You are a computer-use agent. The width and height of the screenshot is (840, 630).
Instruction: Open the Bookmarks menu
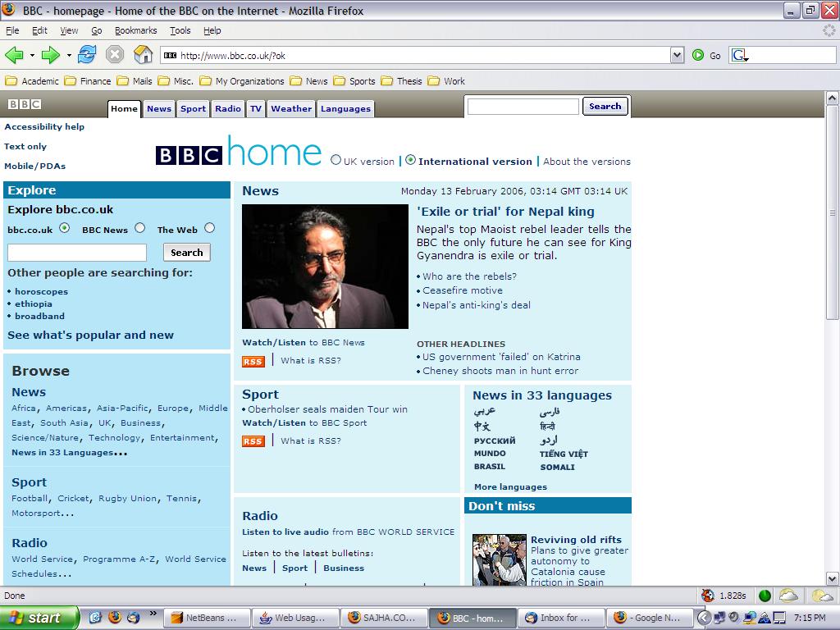135,30
